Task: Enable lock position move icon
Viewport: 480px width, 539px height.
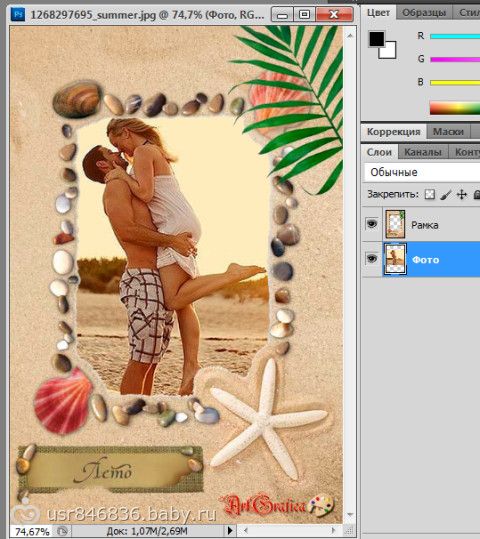Action: [461, 195]
